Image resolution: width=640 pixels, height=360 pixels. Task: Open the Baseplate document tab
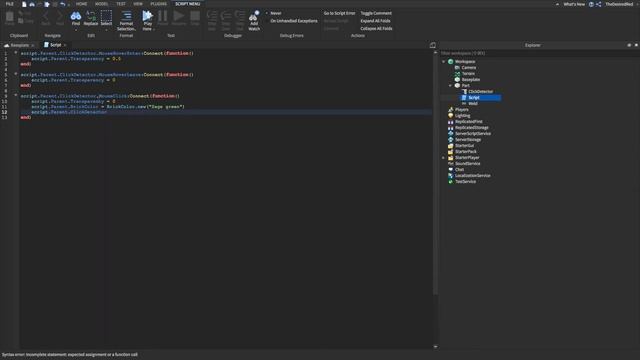coord(19,45)
